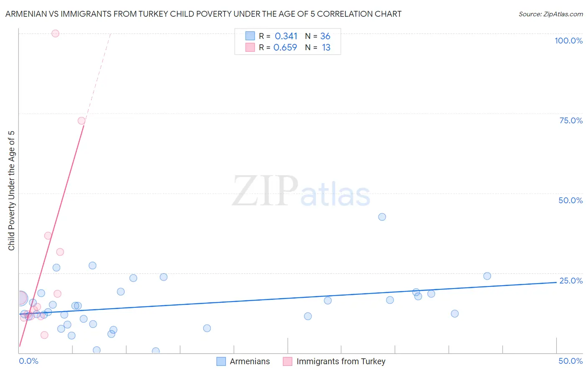
Task: Click the pink data point at 100%
Action: click(x=55, y=33)
